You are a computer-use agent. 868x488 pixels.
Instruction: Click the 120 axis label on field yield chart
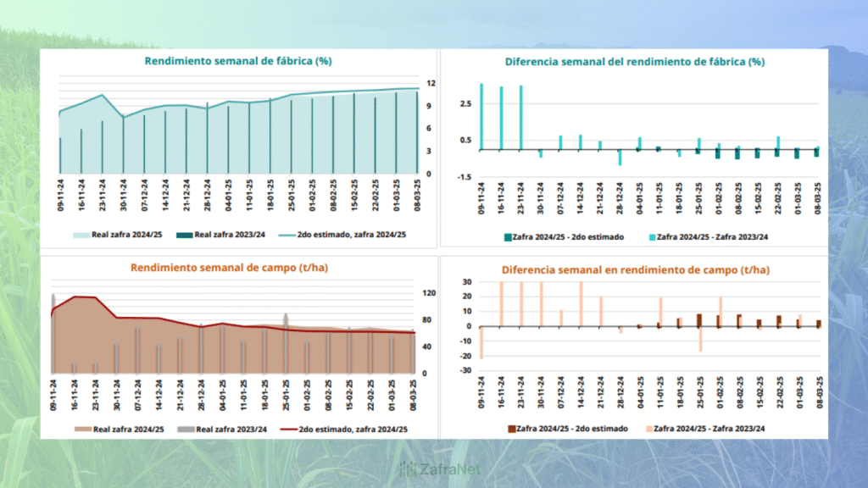[429, 293]
